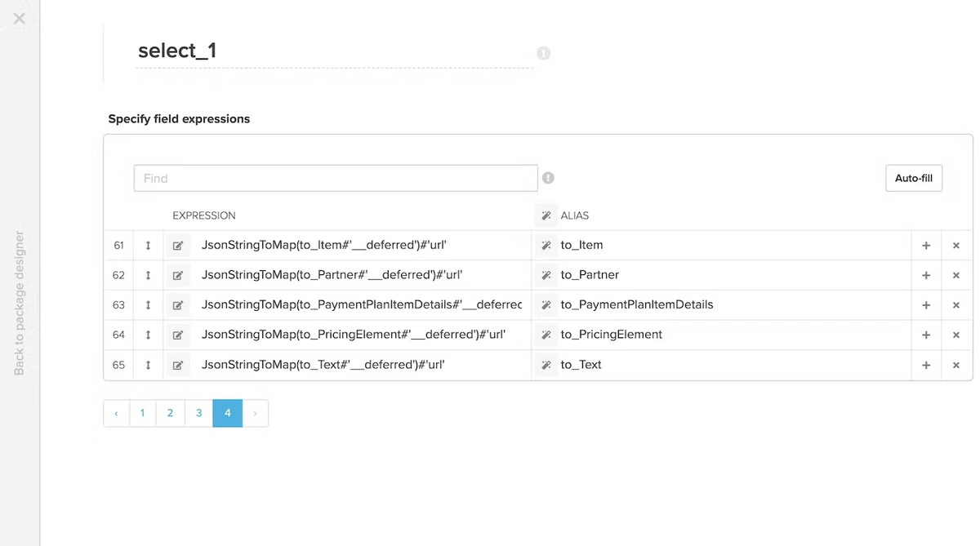Click the reorder handle for row 65
The width and height of the screenshot is (980, 546).
coord(148,365)
